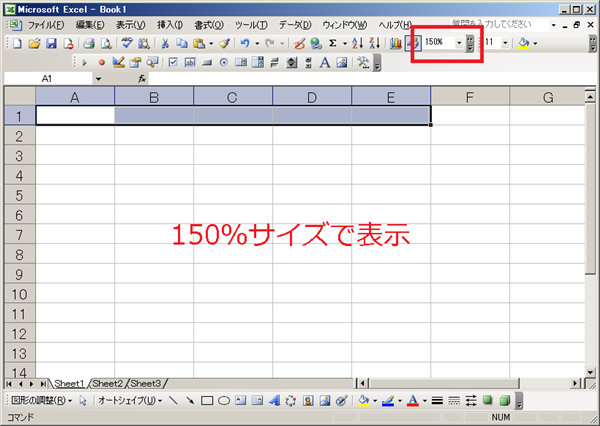Apply the drawing toolbar yellow Fill Color
The width and height of the screenshot is (600, 426).
(x=363, y=401)
